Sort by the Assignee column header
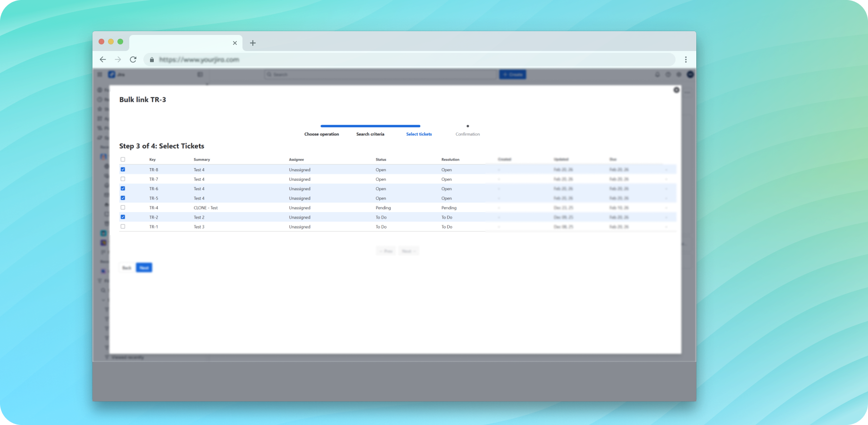868x425 pixels. [x=296, y=160]
